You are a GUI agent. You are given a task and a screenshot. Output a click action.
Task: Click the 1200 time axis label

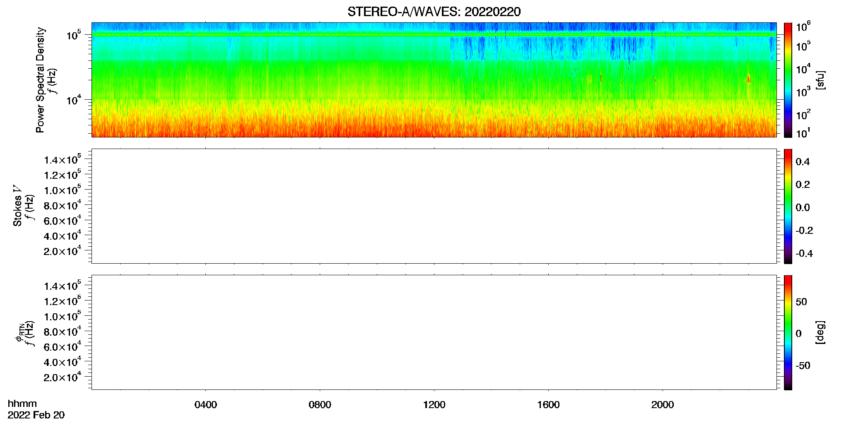(x=434, y=405)
